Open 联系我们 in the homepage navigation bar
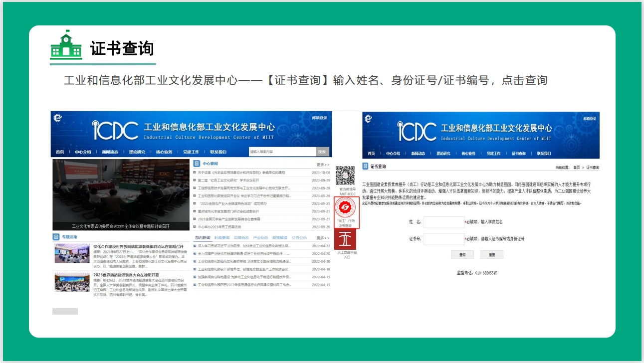 [x=218, y=152]
